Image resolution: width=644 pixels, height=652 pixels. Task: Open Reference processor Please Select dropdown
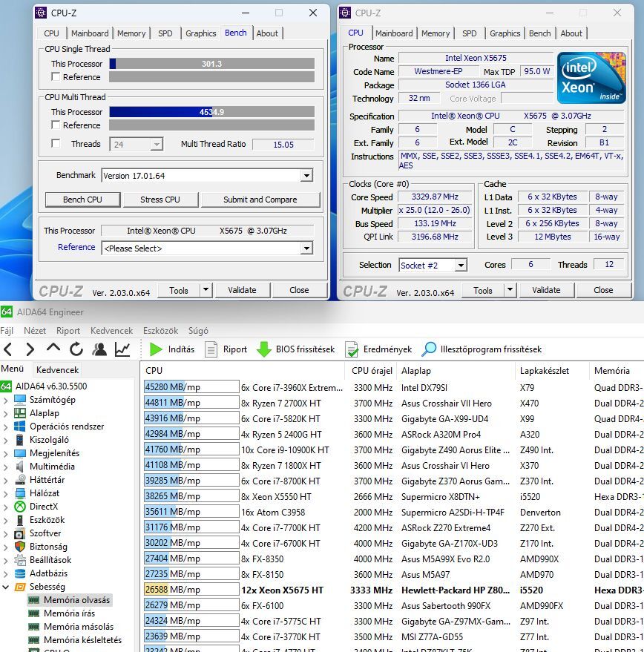[306, 248]
